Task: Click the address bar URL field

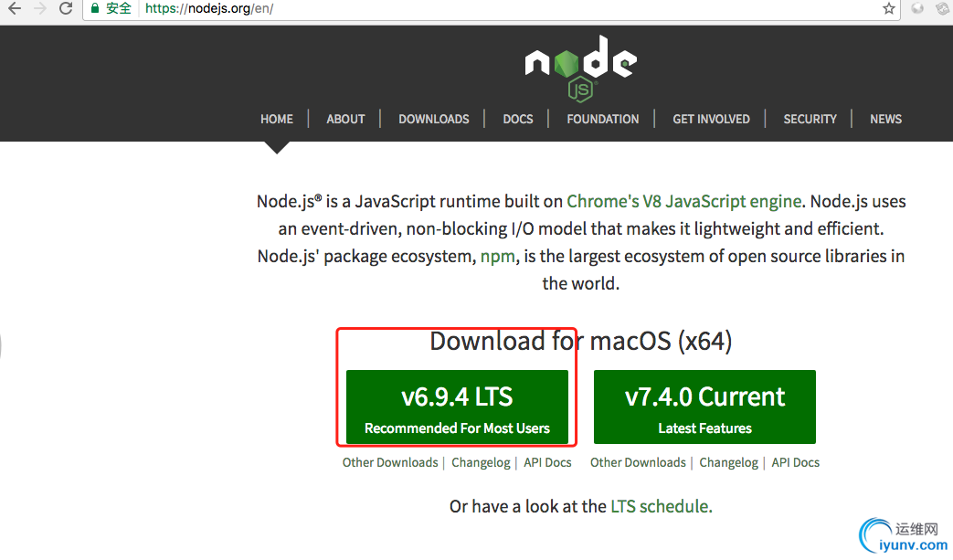Action: pyautogui.click(x=492, y=8)
